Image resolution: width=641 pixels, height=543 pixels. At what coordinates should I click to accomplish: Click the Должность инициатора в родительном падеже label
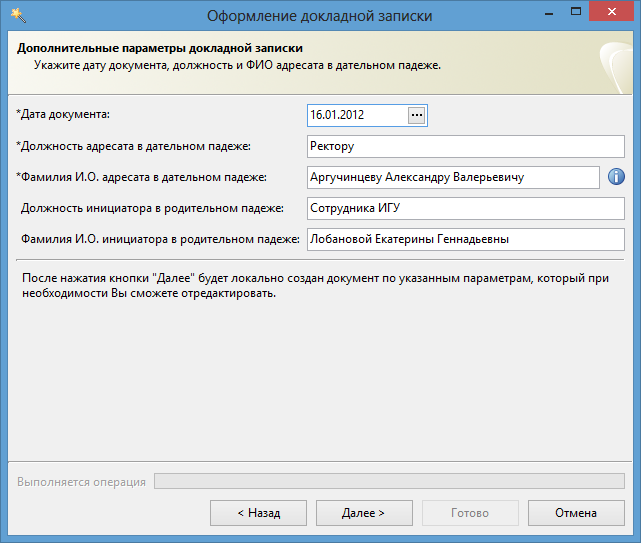tap(152, 208)
